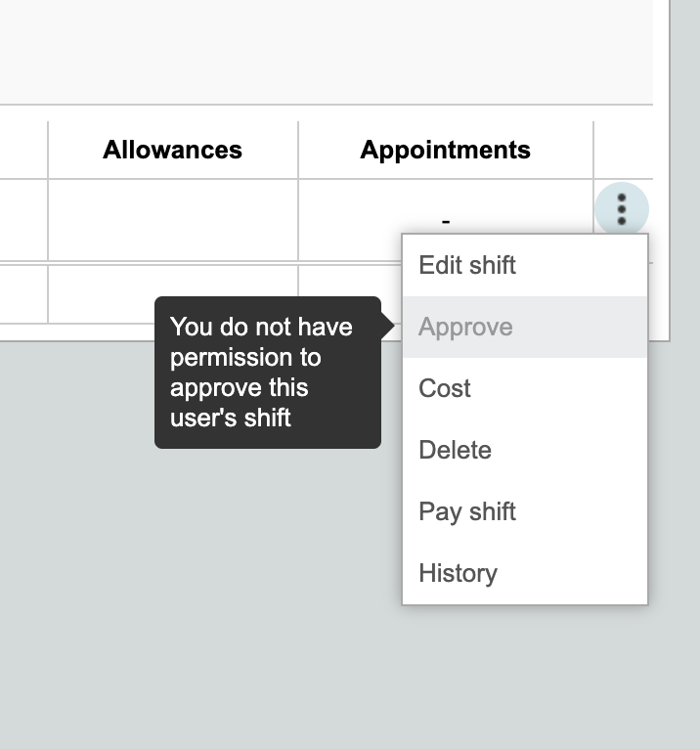Viewport: 700px width, 749px height.
Task: Click the unlabeled header cell left of Allowances
Action: point(23,150)
